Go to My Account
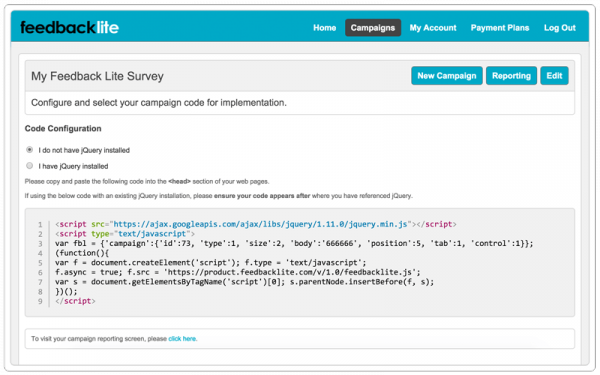The image size is (600, 375). pyautogui.click(x=433, y=28)
